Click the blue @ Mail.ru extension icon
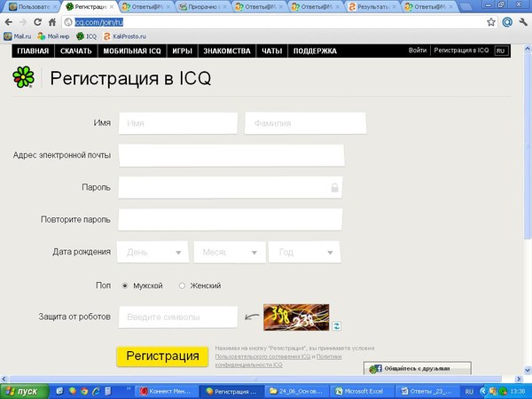 [x=507, y=22]
